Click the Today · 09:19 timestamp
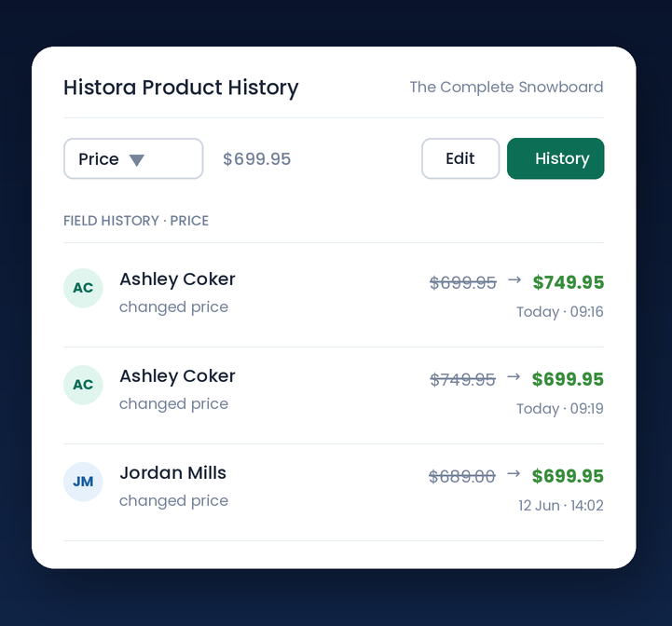This screenshot has width=672, height=626. tap(560, 409)
